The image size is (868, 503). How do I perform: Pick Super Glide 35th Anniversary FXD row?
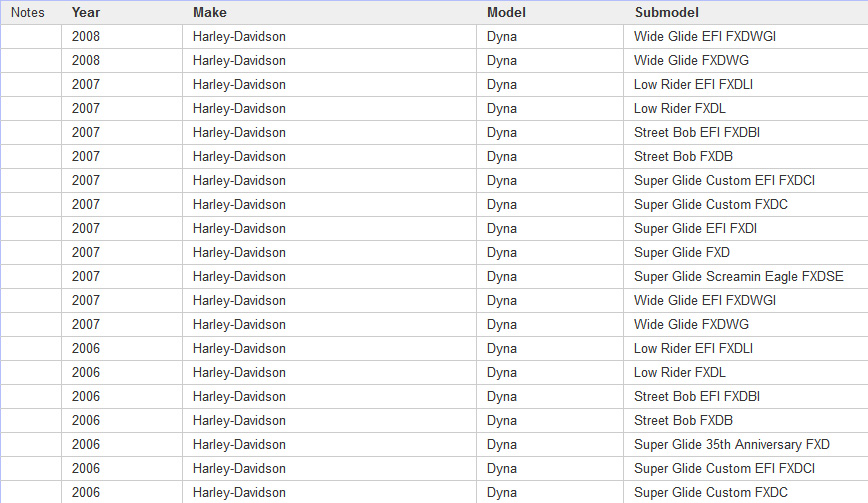pos(731,444)
